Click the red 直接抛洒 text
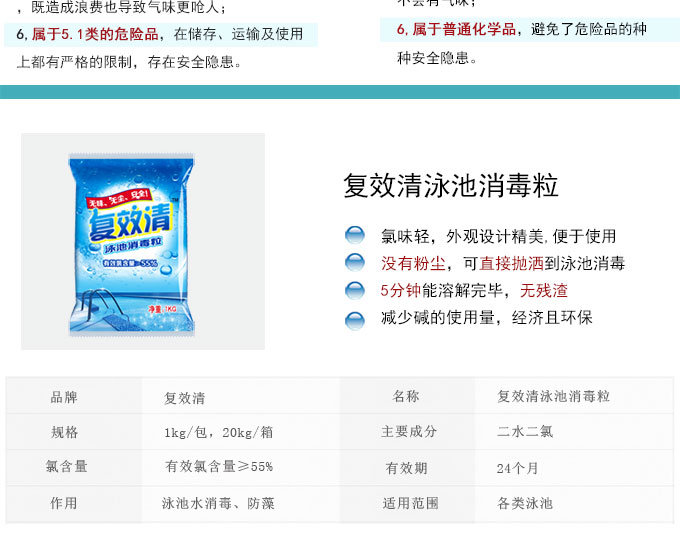 click(512, 263)
